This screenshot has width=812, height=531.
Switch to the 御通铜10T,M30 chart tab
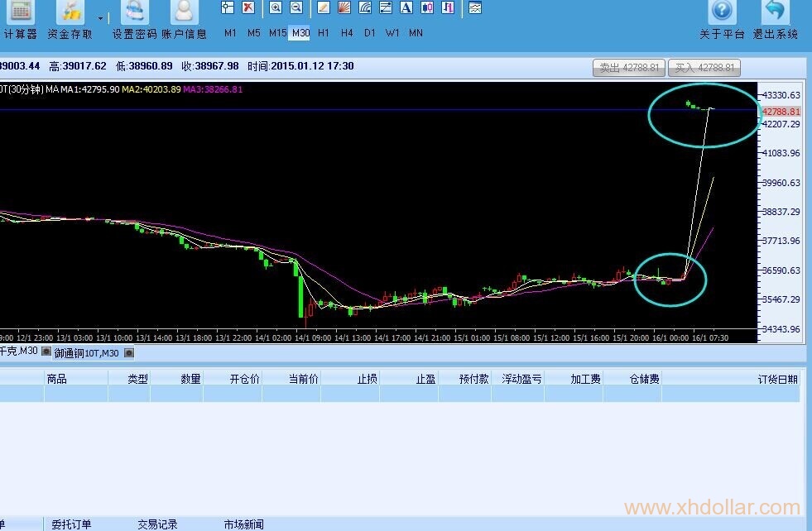point(86,353)
